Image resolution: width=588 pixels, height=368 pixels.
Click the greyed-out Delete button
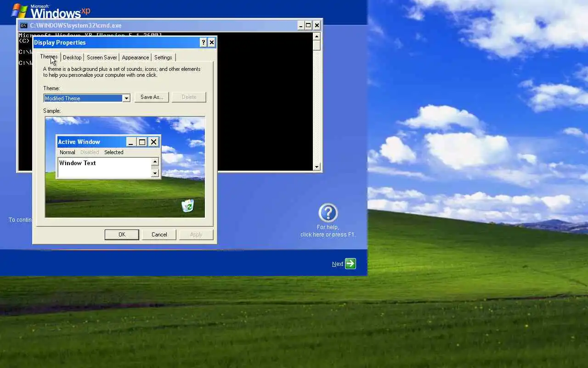pyautogui.click(x=189, y=97)
